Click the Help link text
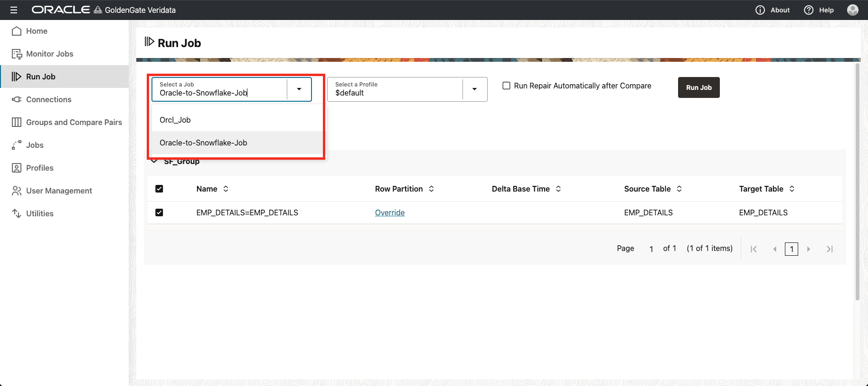Viewport: 868px width, 386px height. coord(826,10)
